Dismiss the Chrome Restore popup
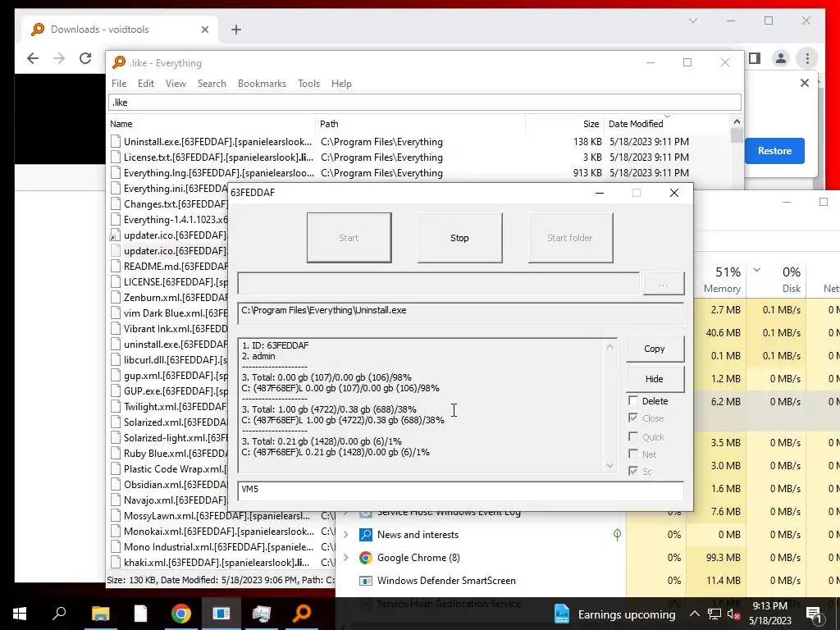Viewport: 840px width, 630px height. [x=805, y=83]
